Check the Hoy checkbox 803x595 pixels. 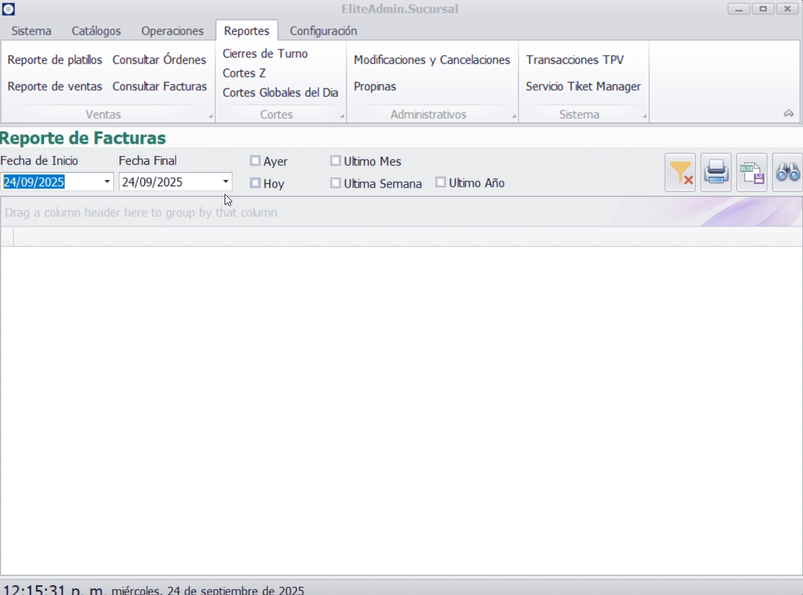(256, 183)
